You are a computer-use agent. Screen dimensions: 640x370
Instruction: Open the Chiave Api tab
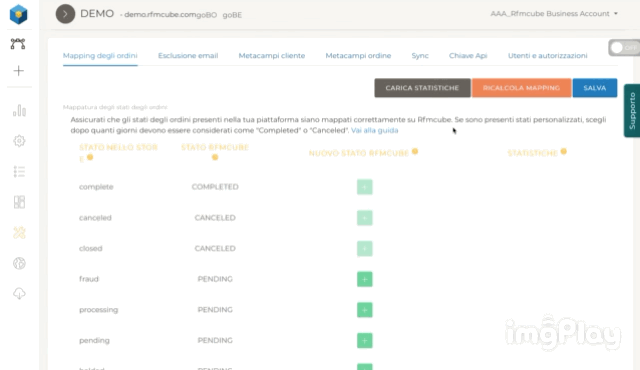pyautogui.click(x=468, y=55)
